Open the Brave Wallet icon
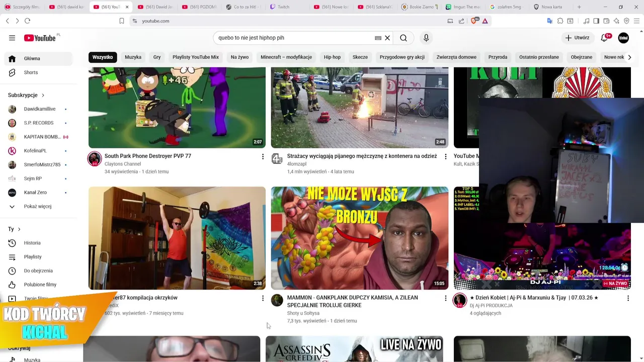The image size is (644, 362). click(x=606, y=21)
